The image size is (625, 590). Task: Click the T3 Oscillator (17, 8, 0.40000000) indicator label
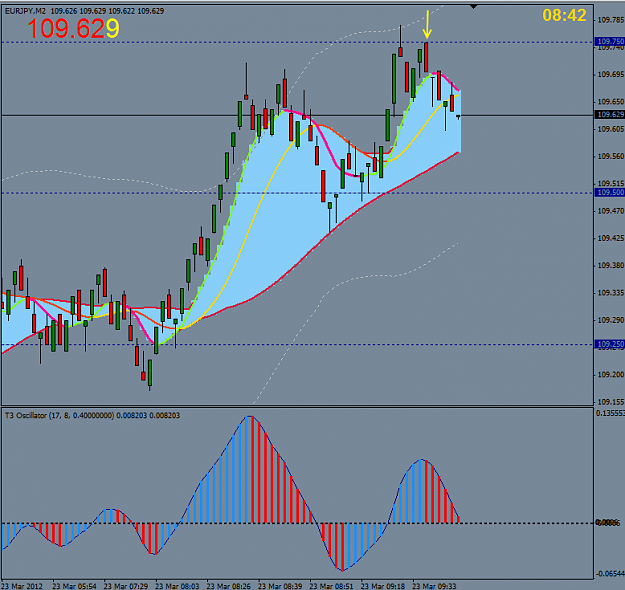[59, 416]
